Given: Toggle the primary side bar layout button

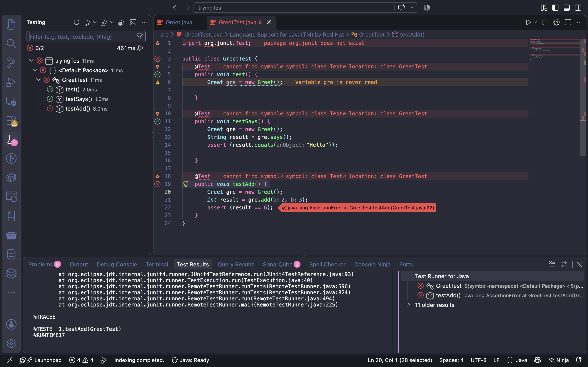Looking at the screenshot, I should pyautogui.click(x=555, y=8).
